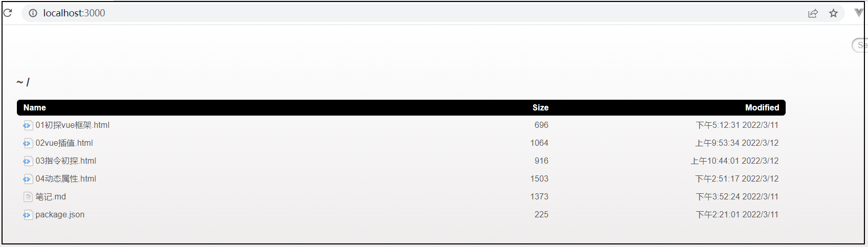Click the search box at right edge
This screenshot has width=868, height=247.
860,46
